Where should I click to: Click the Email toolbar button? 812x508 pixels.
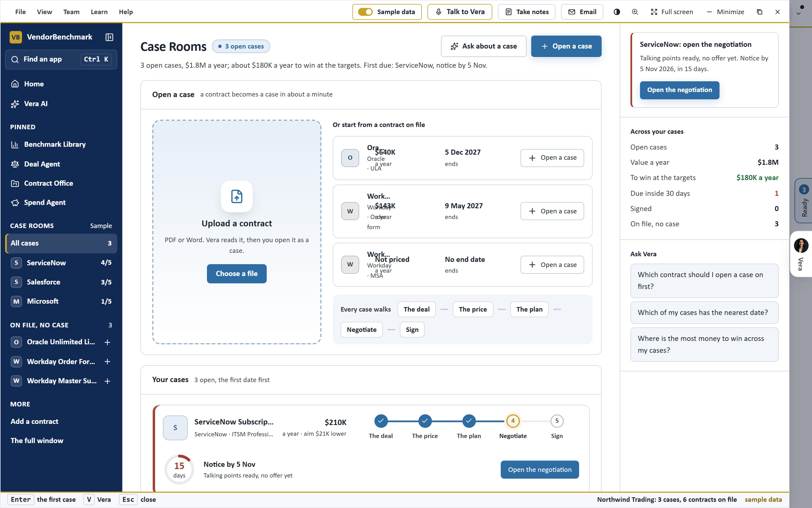coord(582,12)
